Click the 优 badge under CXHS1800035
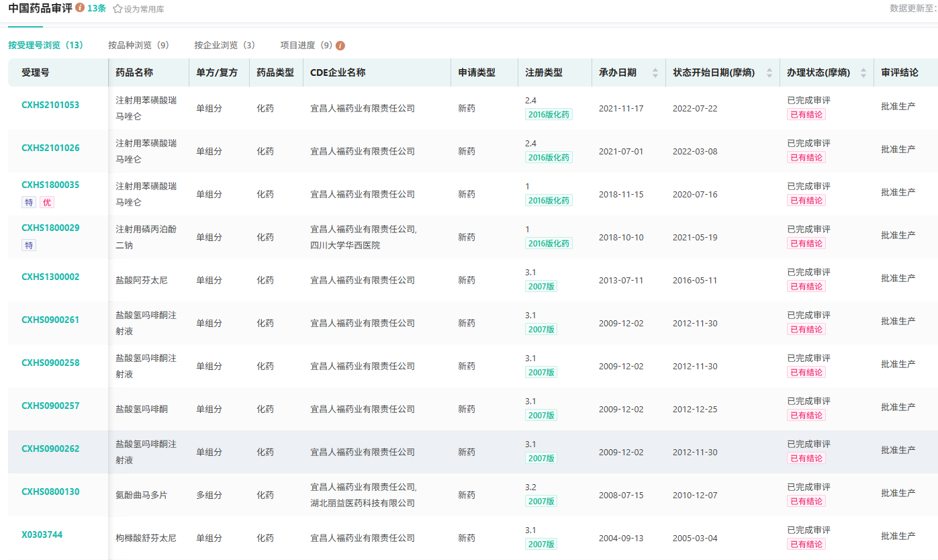Viewport: 938px width, 560px height. pyautogui.click(x=47, y=202)
